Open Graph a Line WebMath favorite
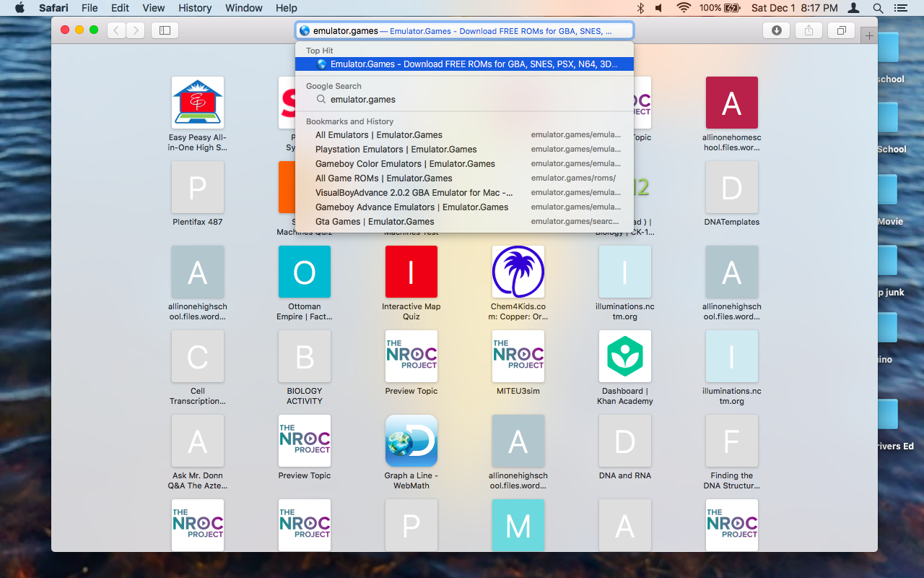 pos(411,441)
